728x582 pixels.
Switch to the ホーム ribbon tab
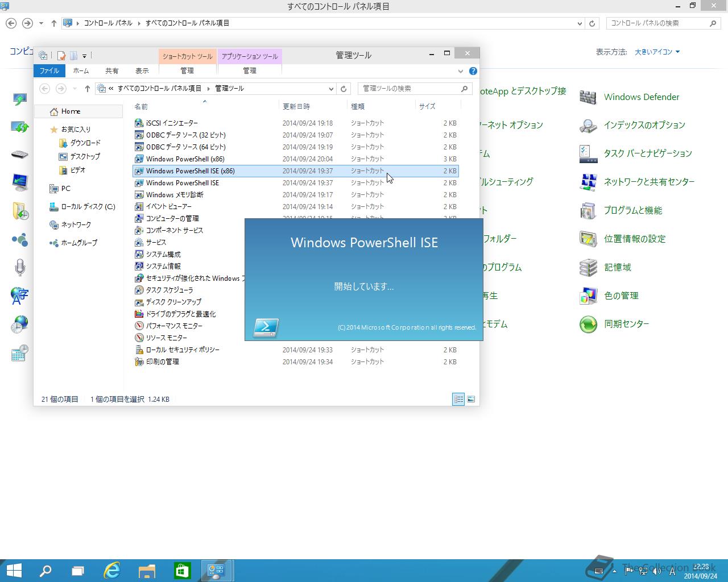(x=81, y=70)
